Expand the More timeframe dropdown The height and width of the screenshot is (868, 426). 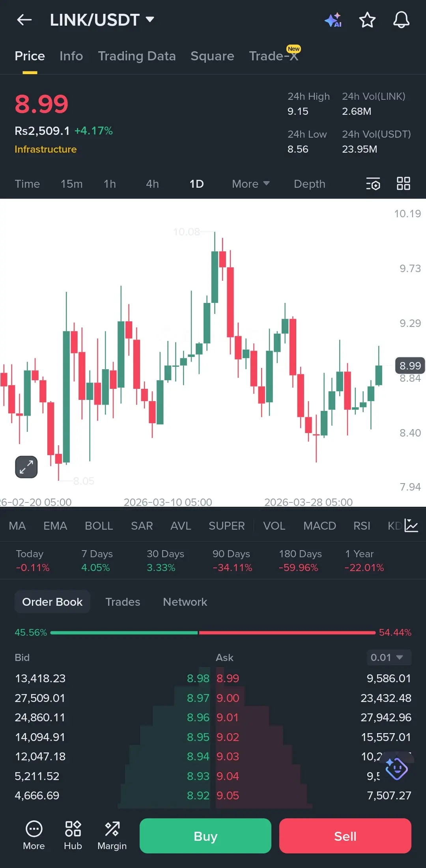(x=250, y=184)
